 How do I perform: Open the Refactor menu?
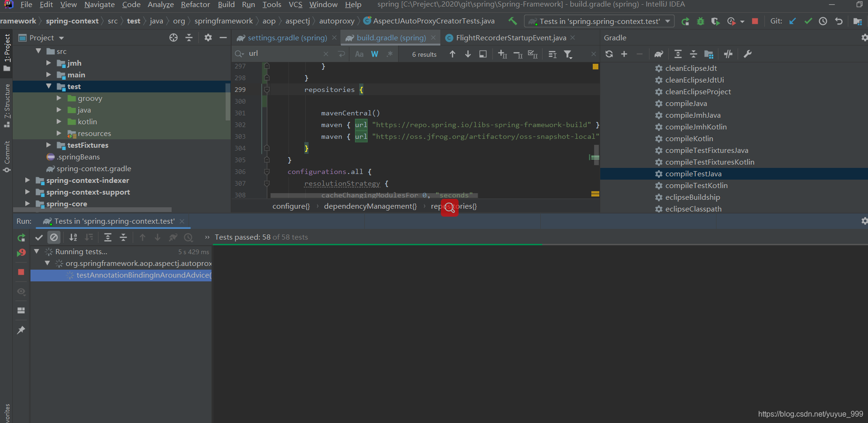[x=196, y=5]
